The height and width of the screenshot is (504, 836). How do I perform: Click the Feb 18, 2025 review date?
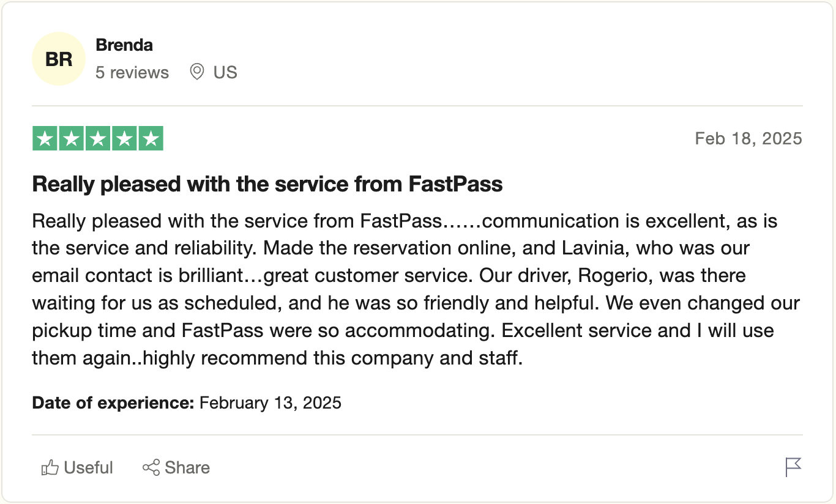coord(748,138)
